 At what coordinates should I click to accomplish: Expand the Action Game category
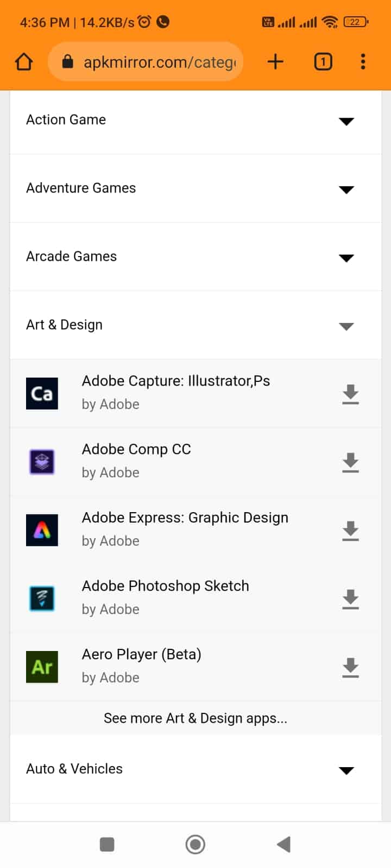tap(346, 121)
